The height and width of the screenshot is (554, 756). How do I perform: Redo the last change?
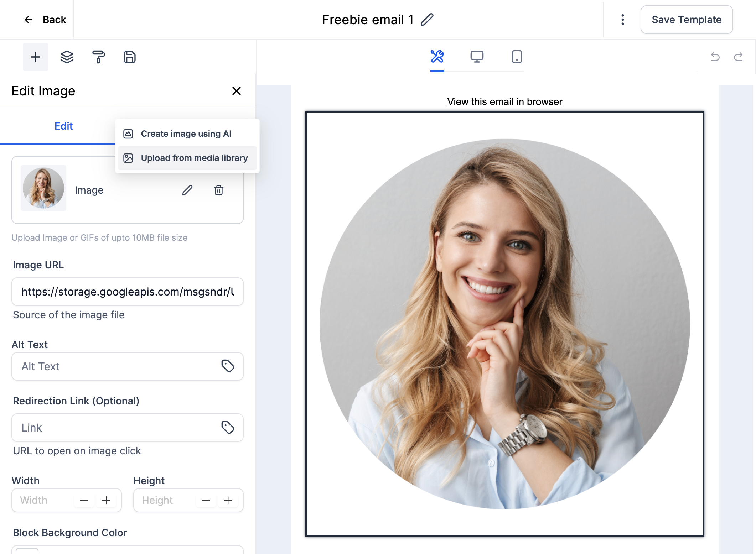click(x=738, y=57)
